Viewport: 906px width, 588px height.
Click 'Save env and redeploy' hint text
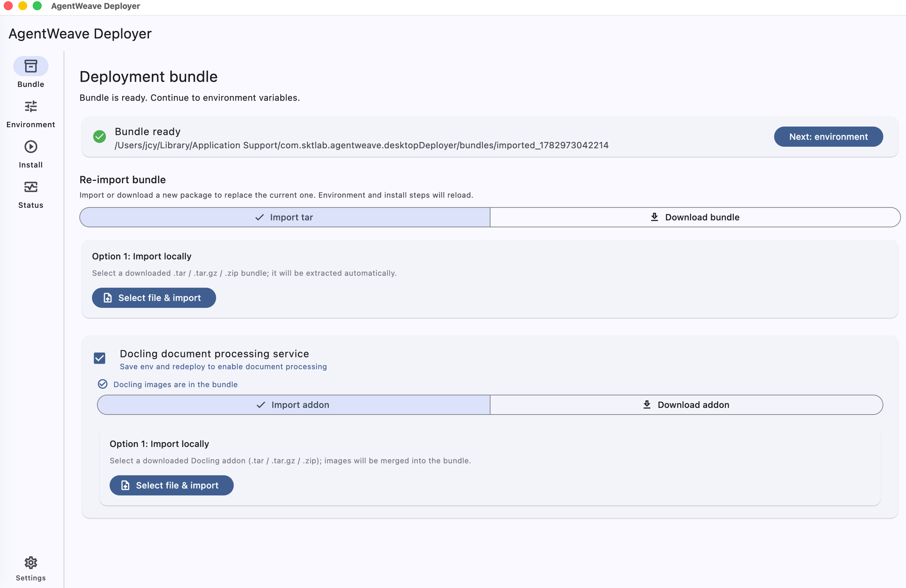[223, 366]
